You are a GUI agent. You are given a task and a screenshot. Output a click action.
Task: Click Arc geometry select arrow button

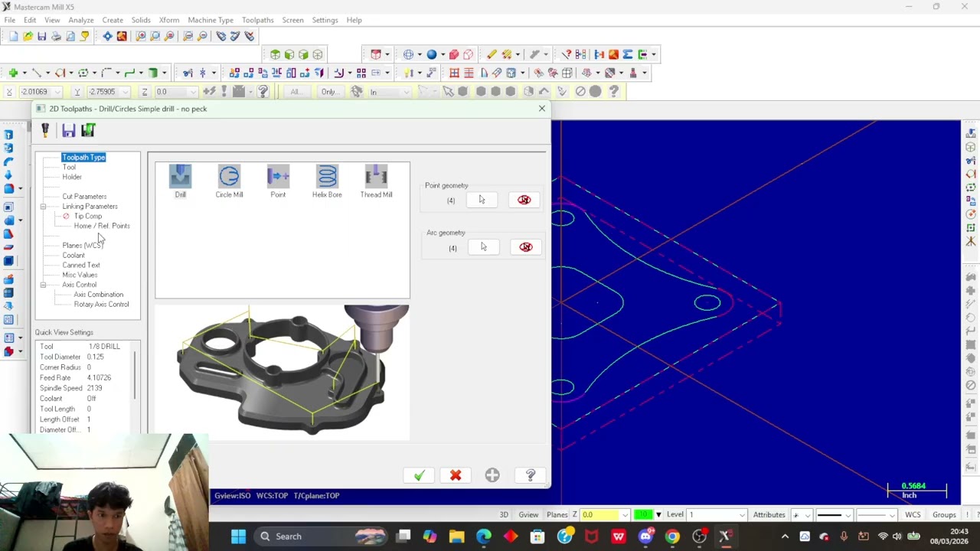click(x=483, y=247)
